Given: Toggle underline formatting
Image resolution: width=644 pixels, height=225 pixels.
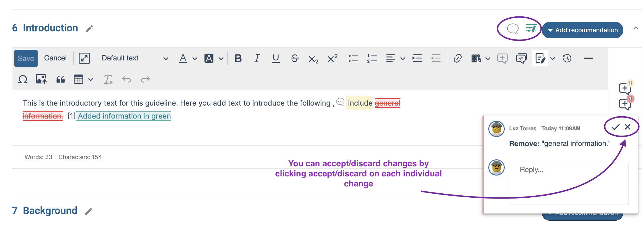Looking at the screenshot, I should click(276, 58).
